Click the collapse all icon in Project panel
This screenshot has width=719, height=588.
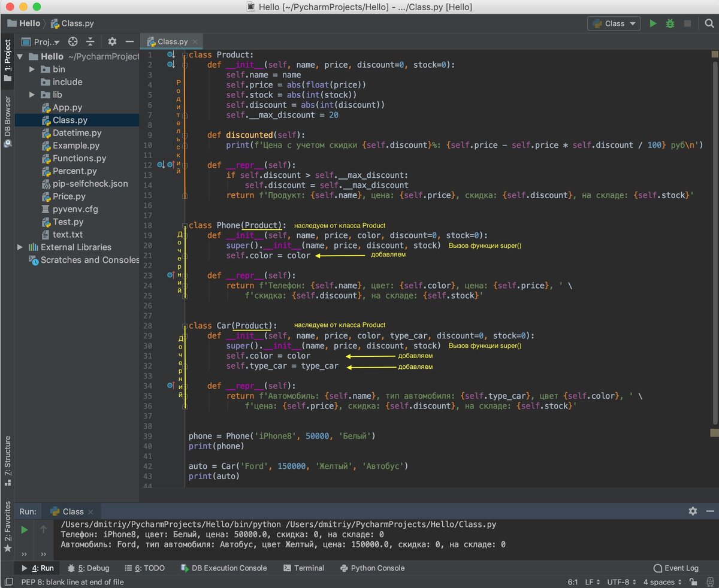pos(90,42)
